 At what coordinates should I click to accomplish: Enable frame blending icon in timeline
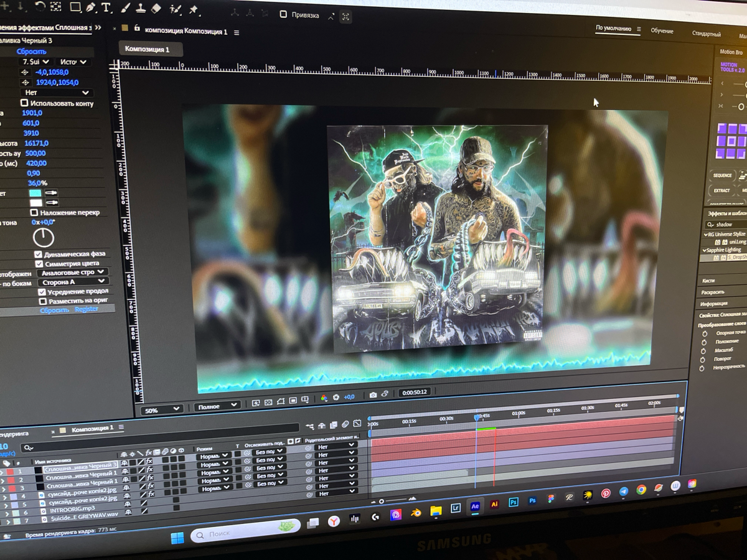[x=334, y=425]
